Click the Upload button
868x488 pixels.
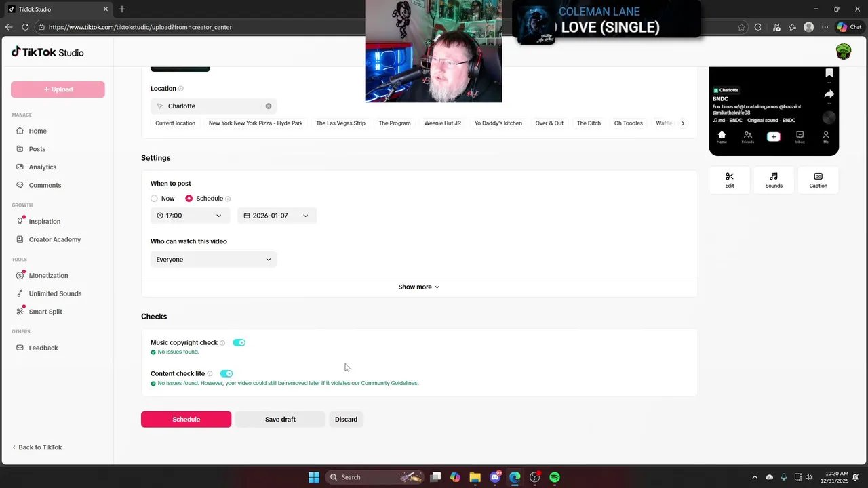58,89
